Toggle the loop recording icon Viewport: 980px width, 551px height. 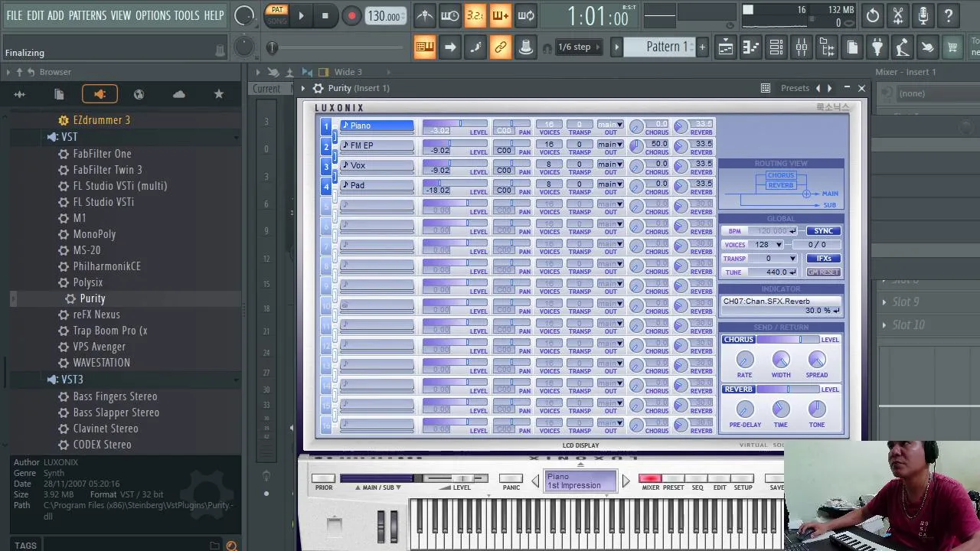(525, 15)
